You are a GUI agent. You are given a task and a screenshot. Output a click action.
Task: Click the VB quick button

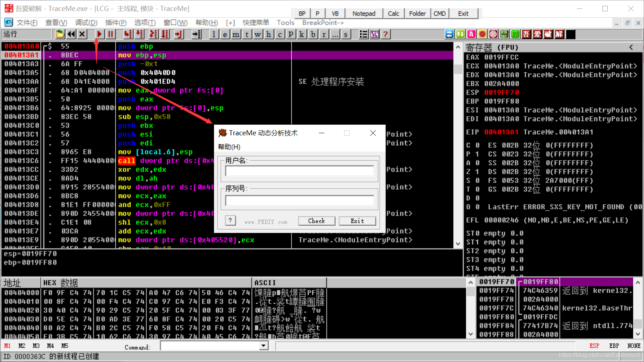(x=335, y=14)
